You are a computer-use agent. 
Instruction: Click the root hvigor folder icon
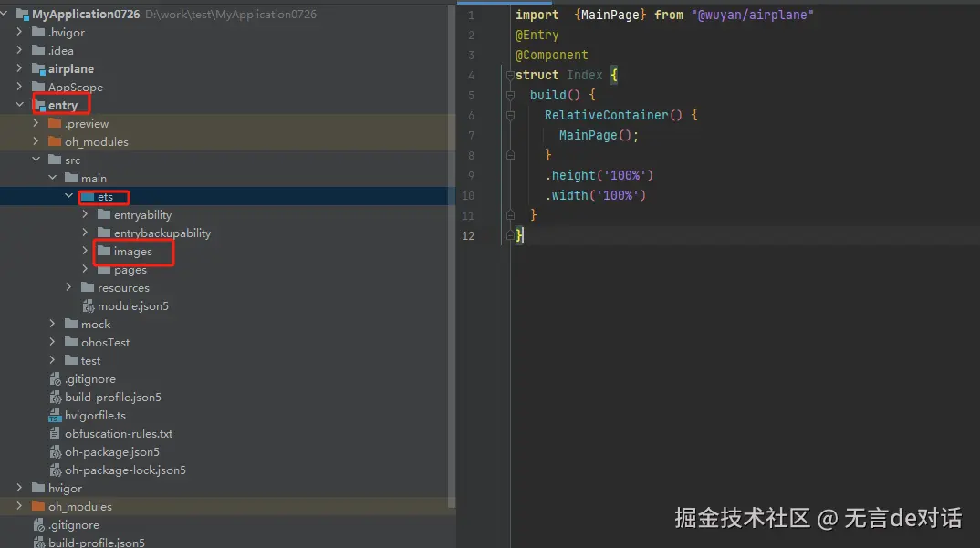pyautogui.click(x=38, y=488)
